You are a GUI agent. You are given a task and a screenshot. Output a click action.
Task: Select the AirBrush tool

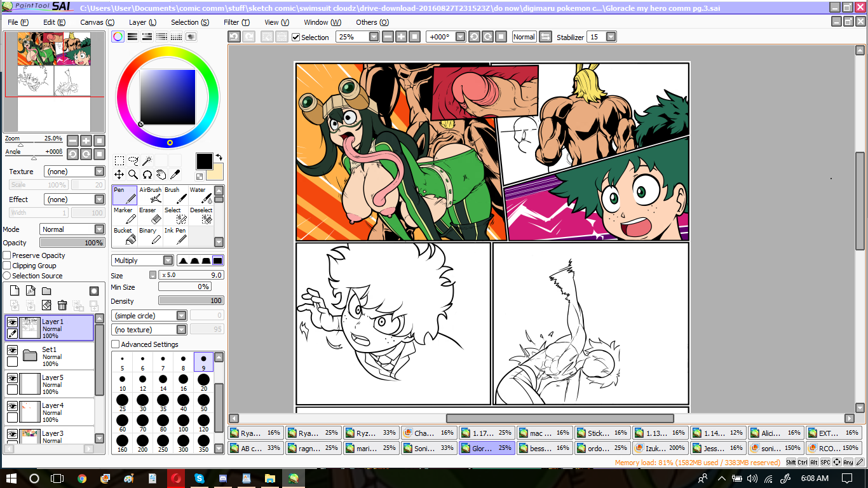coord(150,195)
